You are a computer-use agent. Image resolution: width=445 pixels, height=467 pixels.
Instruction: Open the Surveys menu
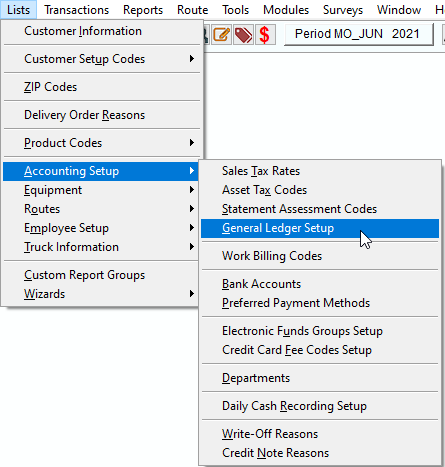pyautogui.click(x=343, y=10)
